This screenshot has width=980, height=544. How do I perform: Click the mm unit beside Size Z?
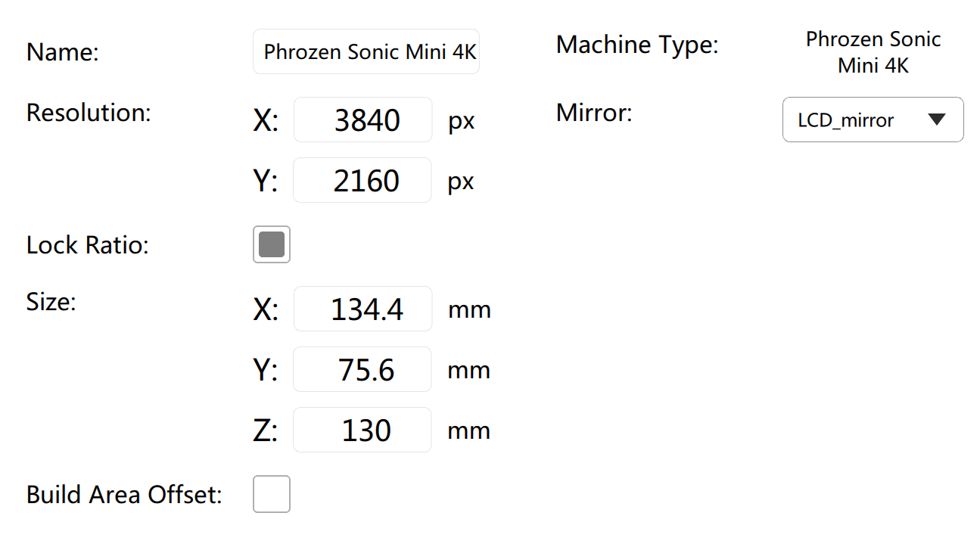pos(469,431)
